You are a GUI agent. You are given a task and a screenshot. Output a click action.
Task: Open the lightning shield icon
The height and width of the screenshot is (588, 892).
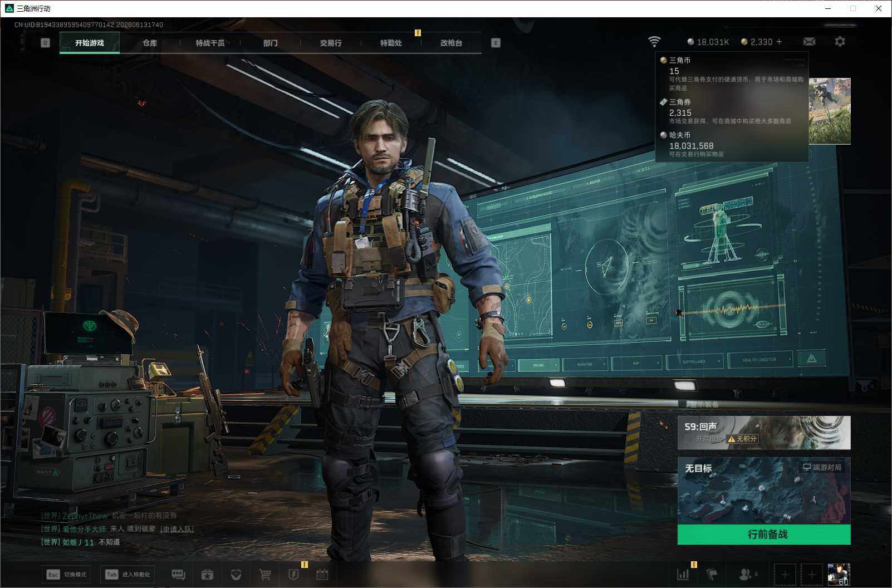pos(293,574)
